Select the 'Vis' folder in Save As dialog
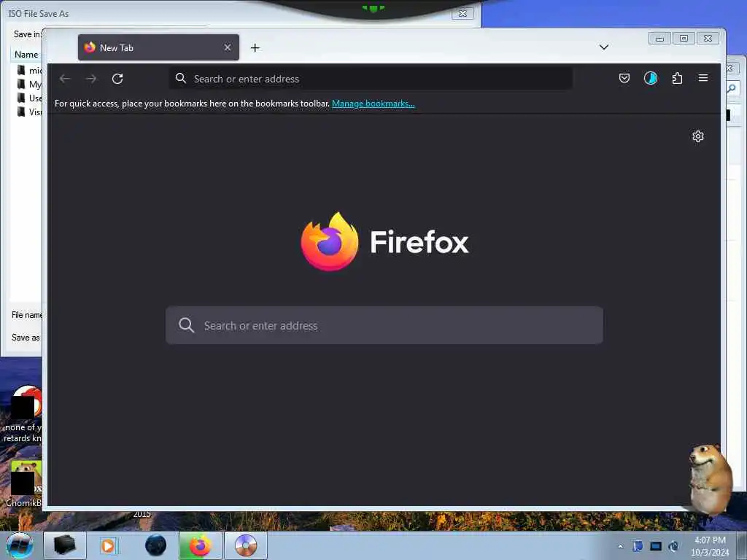The image size is (747, 560). [30, 112]
